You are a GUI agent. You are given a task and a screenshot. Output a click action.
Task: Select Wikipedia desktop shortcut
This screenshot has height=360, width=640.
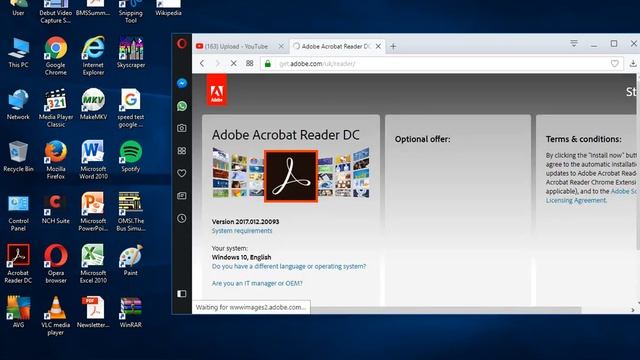168,8
